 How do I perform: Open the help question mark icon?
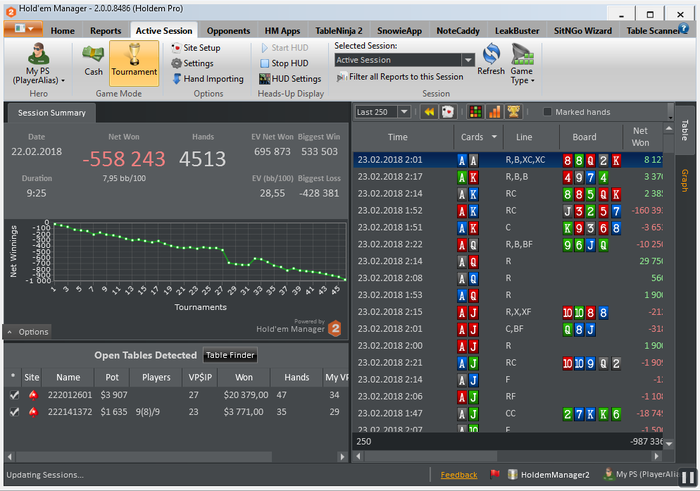tap(683, 29)
